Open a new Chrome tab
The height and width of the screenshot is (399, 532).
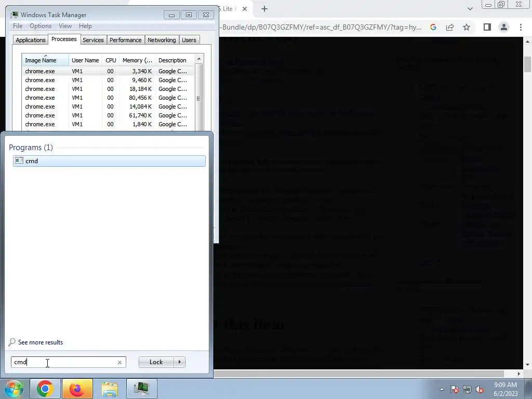[264, 9]
